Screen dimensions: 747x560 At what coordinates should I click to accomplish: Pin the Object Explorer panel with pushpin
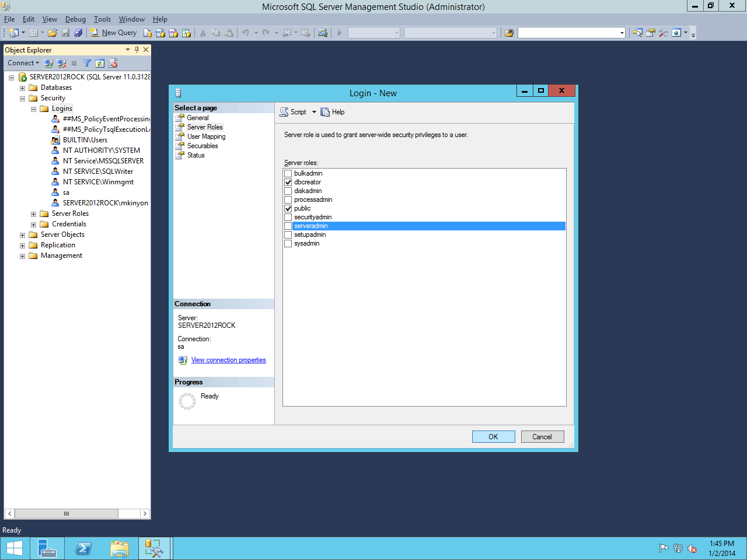pyautogui.click(x=137, y=50)
